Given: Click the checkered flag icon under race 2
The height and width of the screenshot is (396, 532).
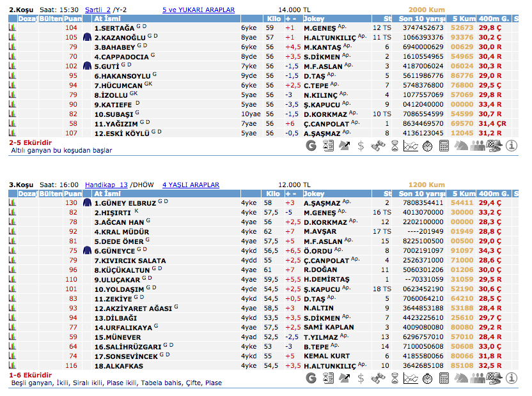Looking at the screenshot, I should point(494,146).
